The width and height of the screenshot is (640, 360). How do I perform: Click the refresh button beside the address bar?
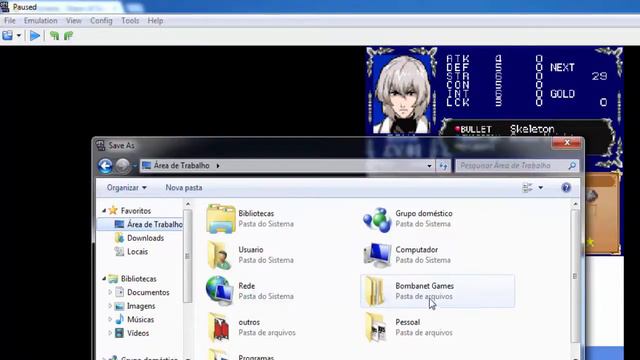[443, 166]
